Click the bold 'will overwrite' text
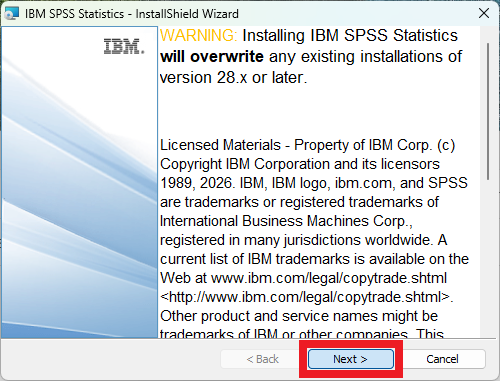This screenshot has height=381, width=500. [x=212, y=57]
